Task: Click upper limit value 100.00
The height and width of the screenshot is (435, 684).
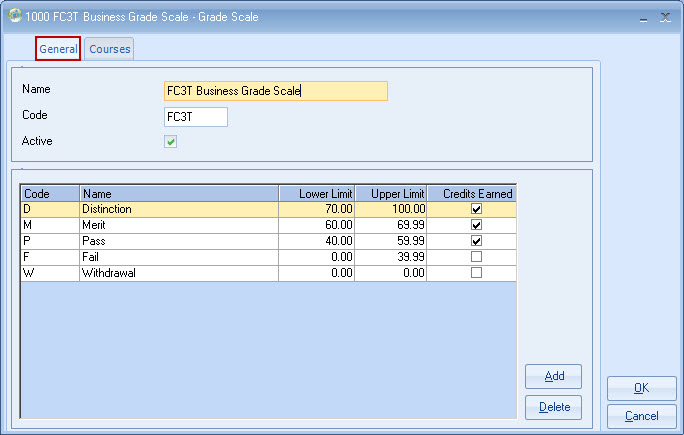Action: coord(391,209)
